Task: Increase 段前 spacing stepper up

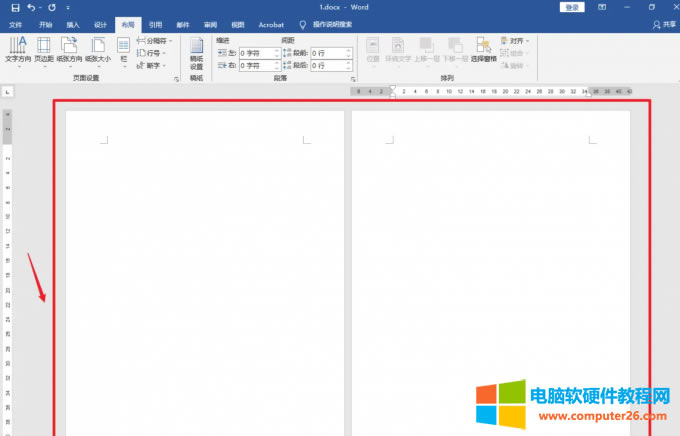Action: (x=349, y=50)
